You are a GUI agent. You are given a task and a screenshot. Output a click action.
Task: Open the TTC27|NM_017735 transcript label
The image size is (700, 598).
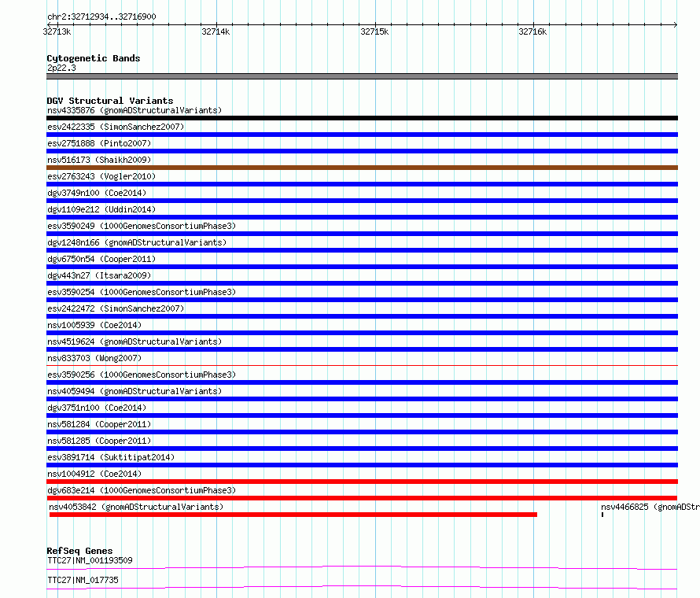pos(83,580)
